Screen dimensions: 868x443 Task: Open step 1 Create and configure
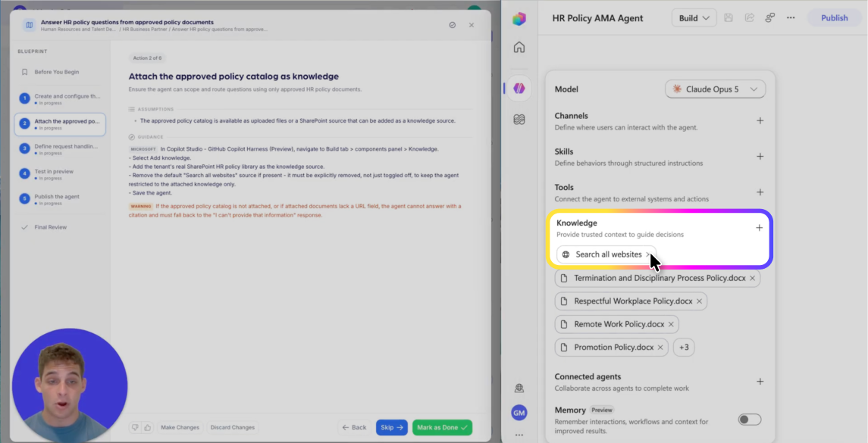(x=60, y=99)
